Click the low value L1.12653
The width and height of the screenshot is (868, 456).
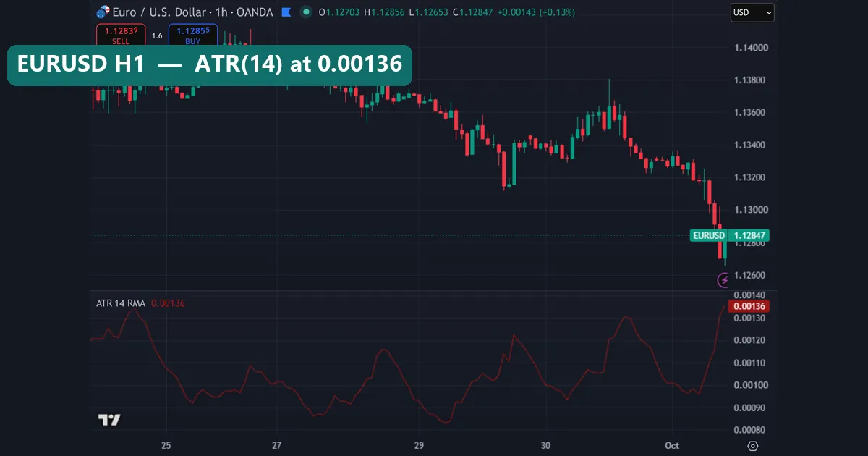(430, 12)
